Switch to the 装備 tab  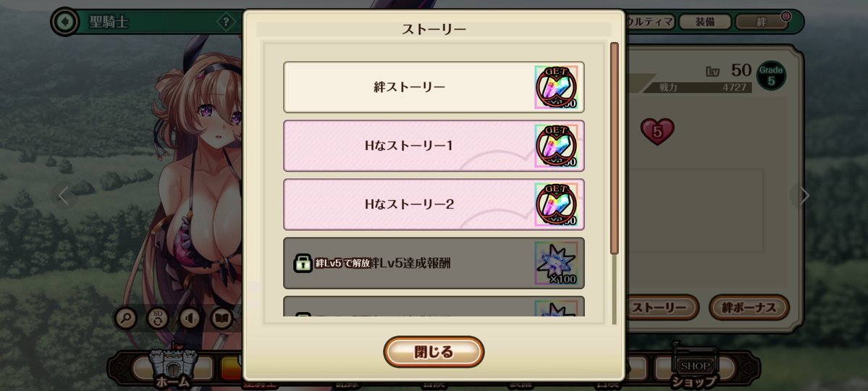click(704, 22)
